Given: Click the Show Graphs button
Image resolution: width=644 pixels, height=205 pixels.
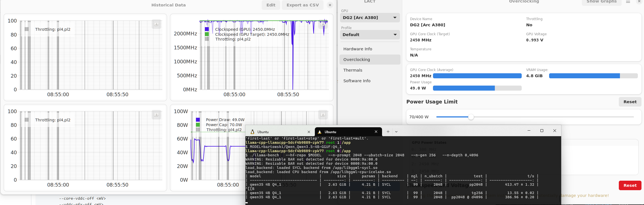Looking at the screenshot, I should coord(602,2).
